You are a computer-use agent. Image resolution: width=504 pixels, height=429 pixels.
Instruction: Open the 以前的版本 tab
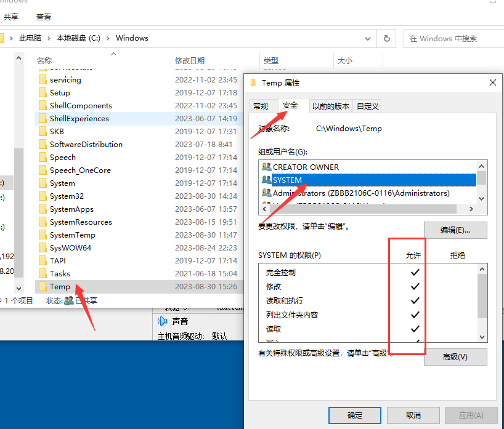pyautogui.click(x=331, y=106)
